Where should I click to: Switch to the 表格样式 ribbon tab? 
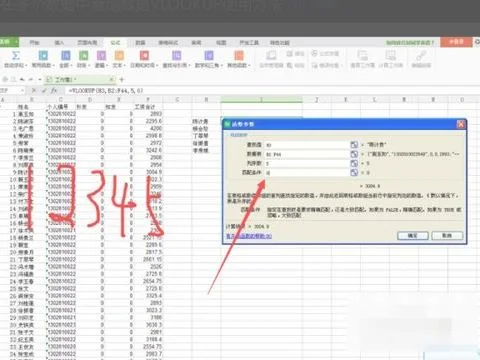(x=168, y=43)
